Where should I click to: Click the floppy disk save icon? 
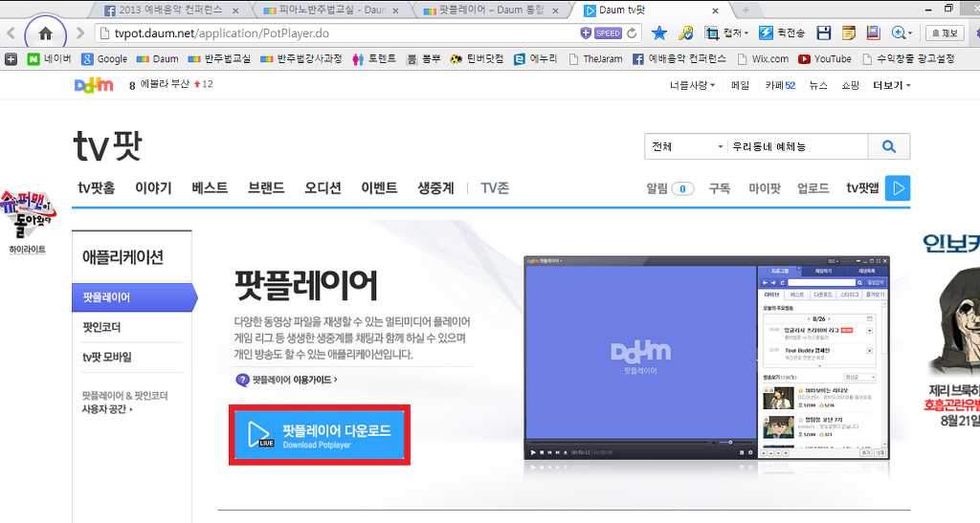pos(824,33)
